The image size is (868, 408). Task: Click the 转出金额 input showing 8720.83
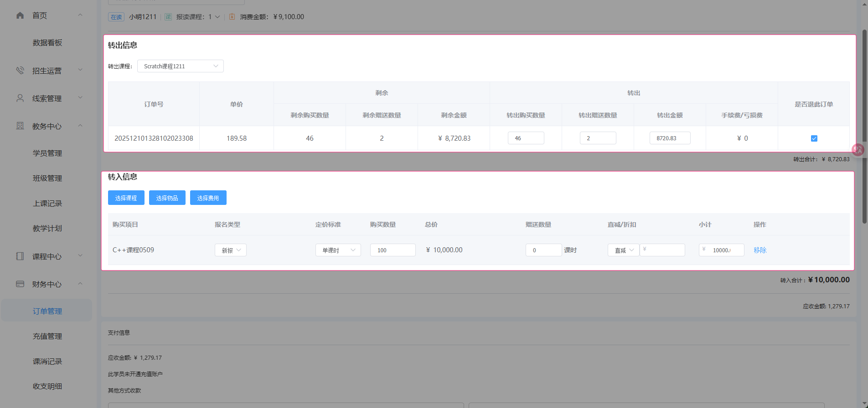click(x=670, y=138)
